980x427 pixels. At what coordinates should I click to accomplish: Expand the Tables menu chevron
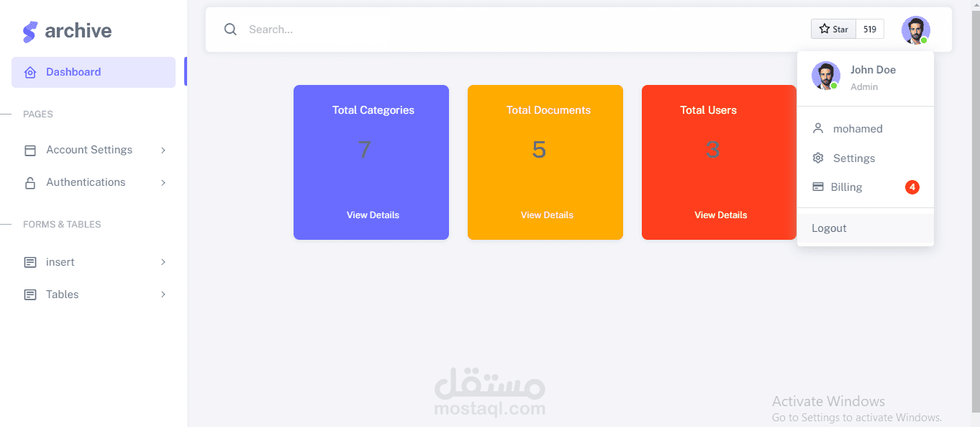[163, 295]
